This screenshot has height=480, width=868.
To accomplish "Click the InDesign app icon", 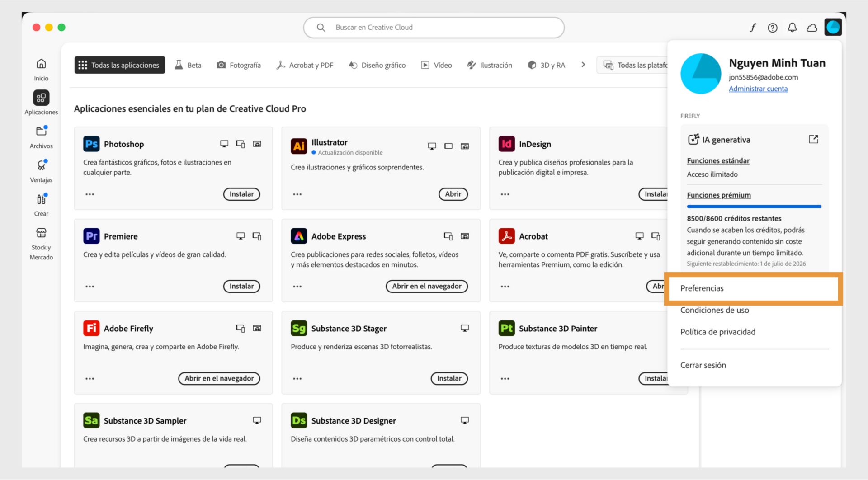I will coord(506,144).
